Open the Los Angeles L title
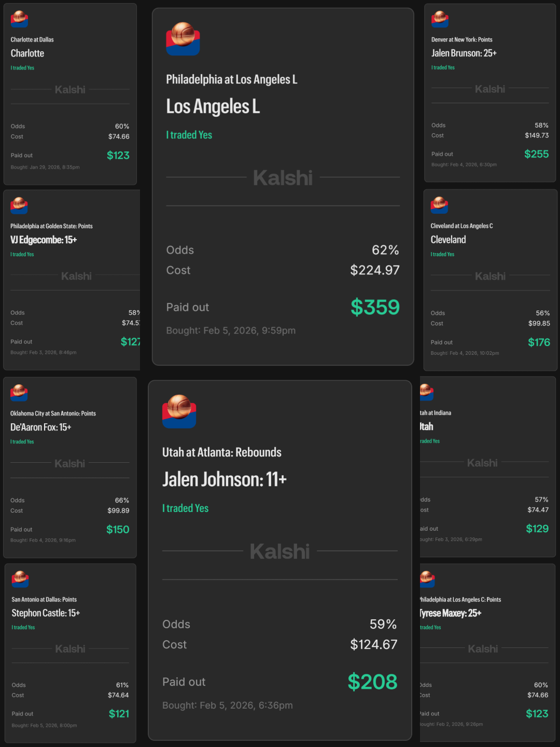 [213, 107]
